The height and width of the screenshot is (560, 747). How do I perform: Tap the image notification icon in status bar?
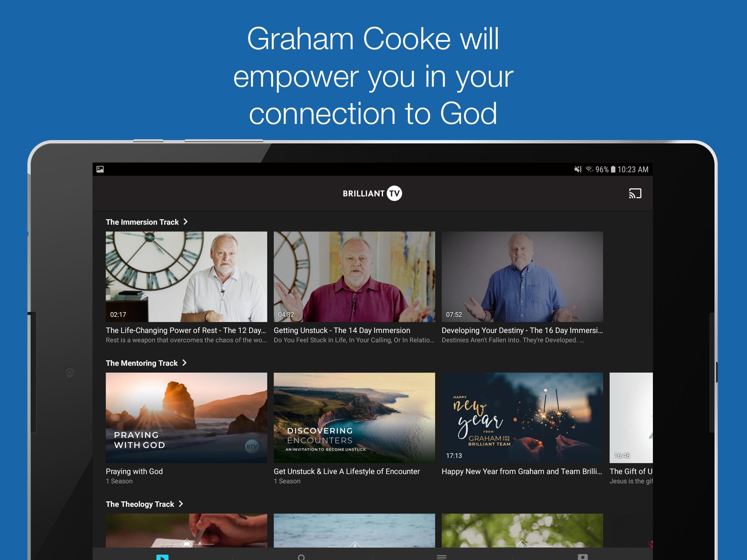point(100,169)
